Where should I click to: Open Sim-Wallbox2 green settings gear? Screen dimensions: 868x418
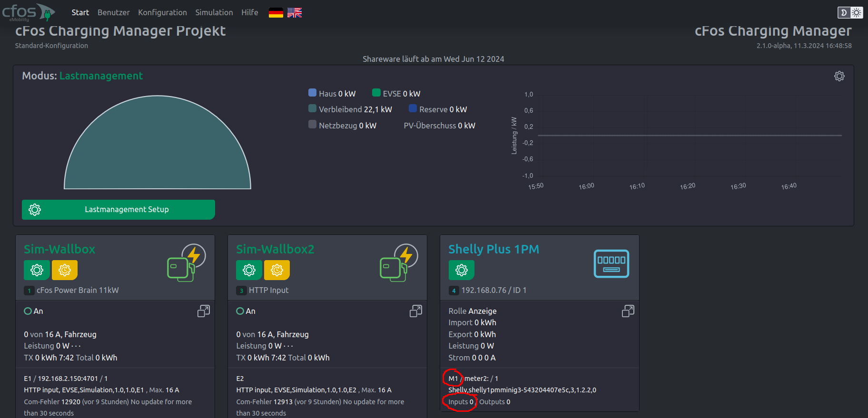[x=249, y=270]
